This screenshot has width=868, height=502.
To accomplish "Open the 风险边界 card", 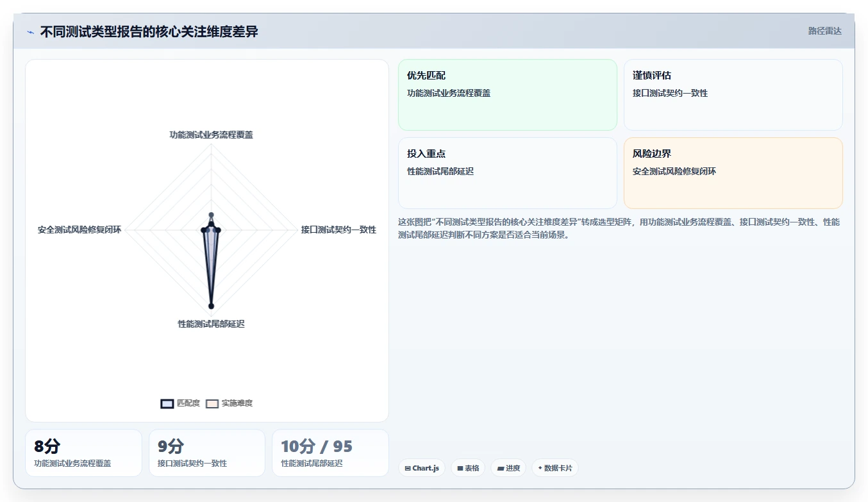I will (733, 173).
